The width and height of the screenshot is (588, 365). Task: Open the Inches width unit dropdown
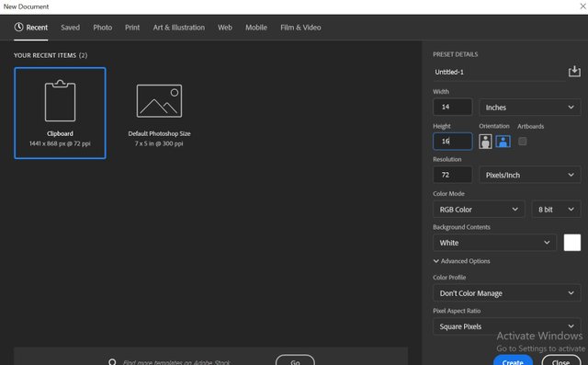point(529,108)
